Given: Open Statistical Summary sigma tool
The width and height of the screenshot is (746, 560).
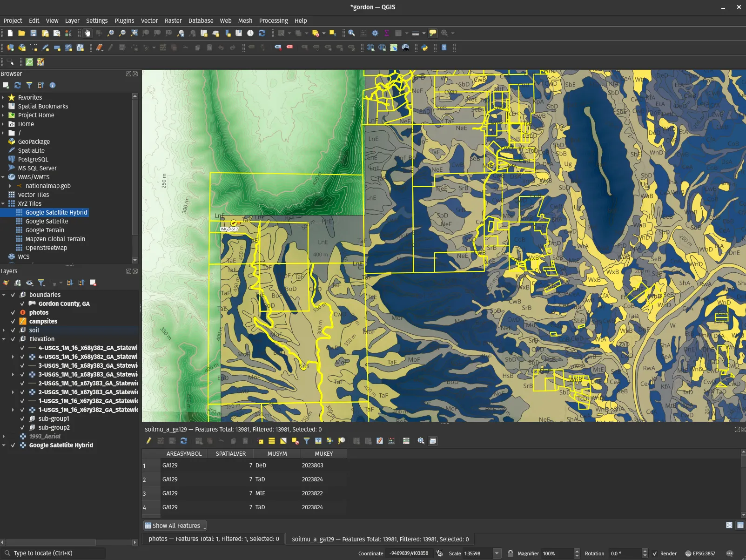Looking at the screenshot, I should pos(387,33).
